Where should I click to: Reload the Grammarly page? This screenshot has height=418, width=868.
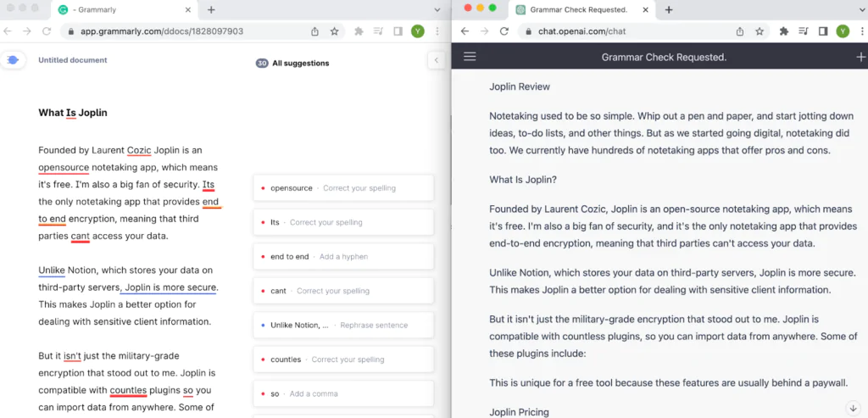click(47, 31)
